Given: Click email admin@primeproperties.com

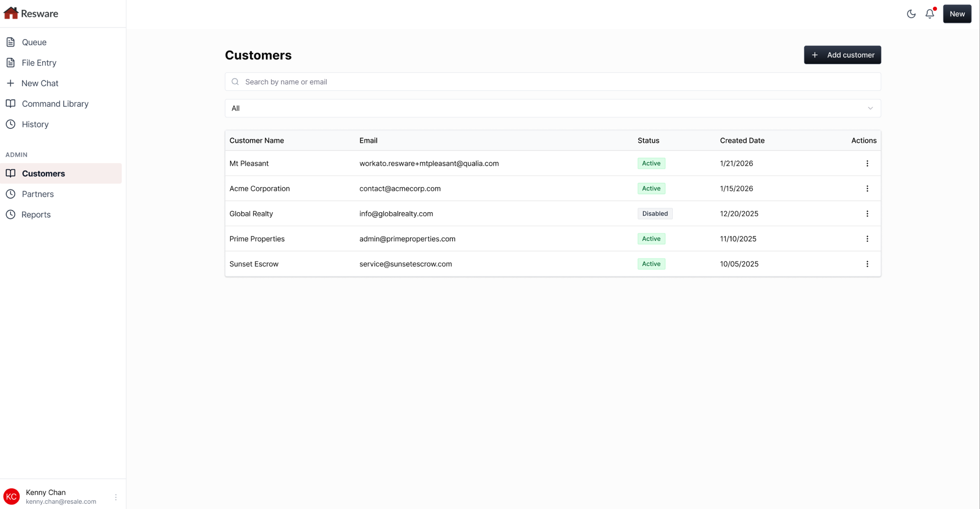Looking at the screenshot, I should click(x=407, y=239).
